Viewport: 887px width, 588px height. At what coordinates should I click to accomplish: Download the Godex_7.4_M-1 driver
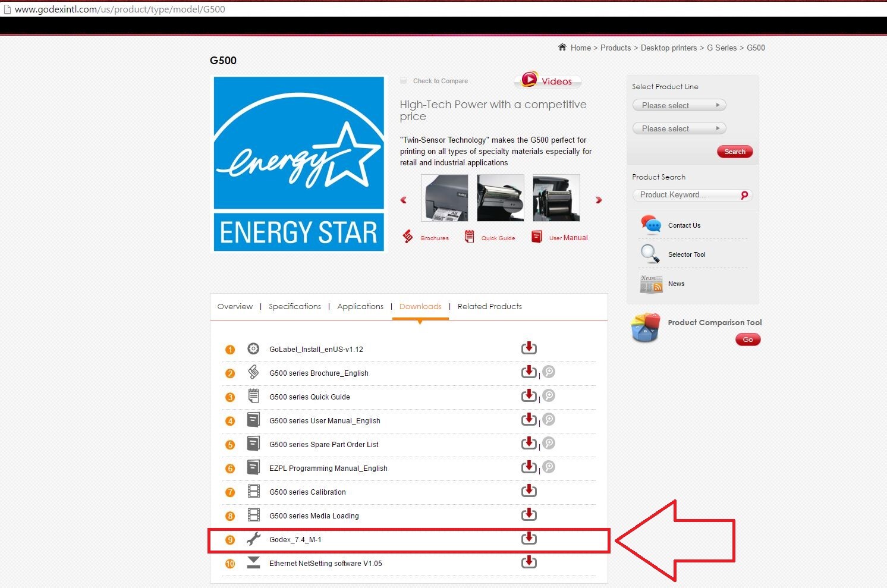pos(529,538)
